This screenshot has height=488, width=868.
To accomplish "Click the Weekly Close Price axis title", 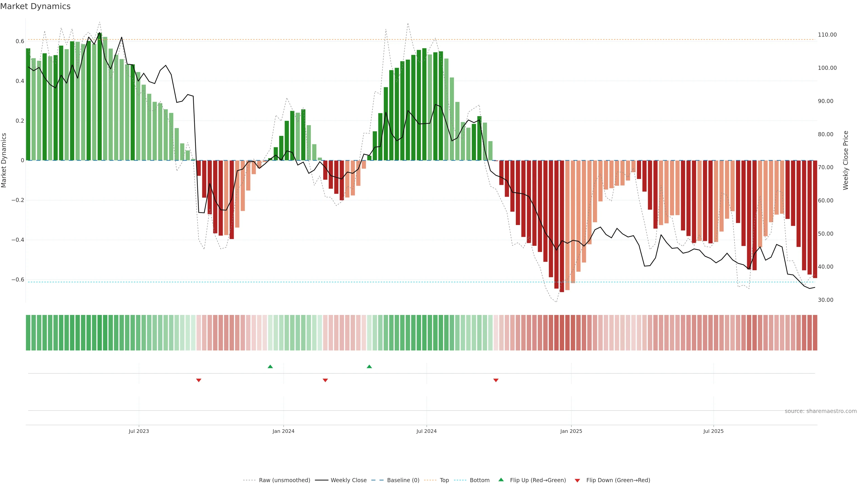I will click(x=845, y=160).
